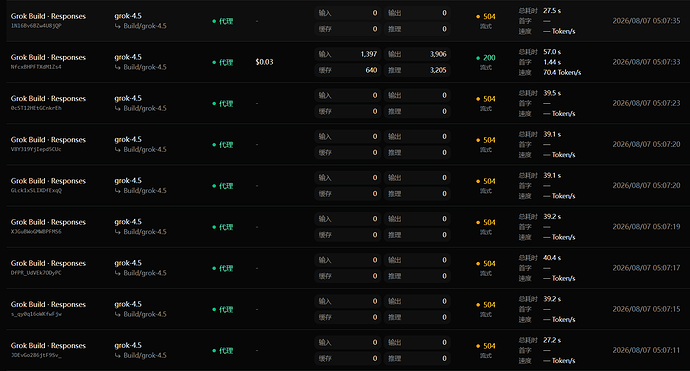Click the 代理 label in the 05:07:35 row
Image resolution: width=690 pixels, height=371 pixels.
[226, 21]
